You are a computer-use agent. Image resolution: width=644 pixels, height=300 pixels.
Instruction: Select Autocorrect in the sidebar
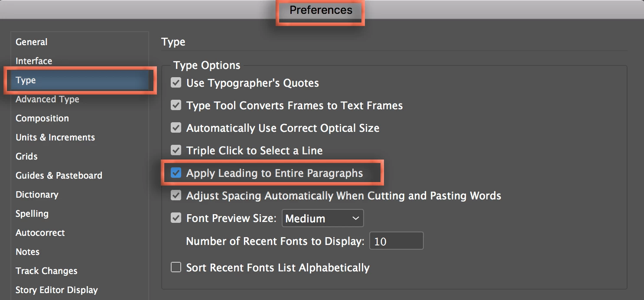[40, 233]
